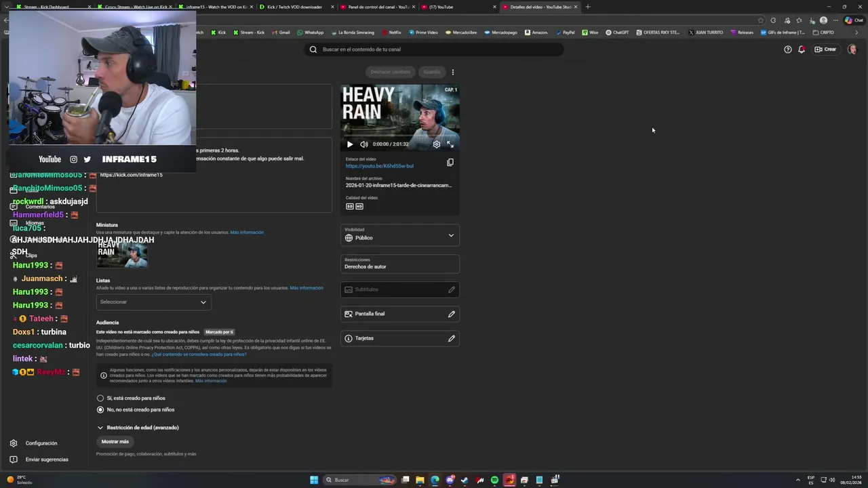Open the Restricciones Derechos de autor box
The height and width of the screenshot is (488, 868).
click(x=400, y=264)
